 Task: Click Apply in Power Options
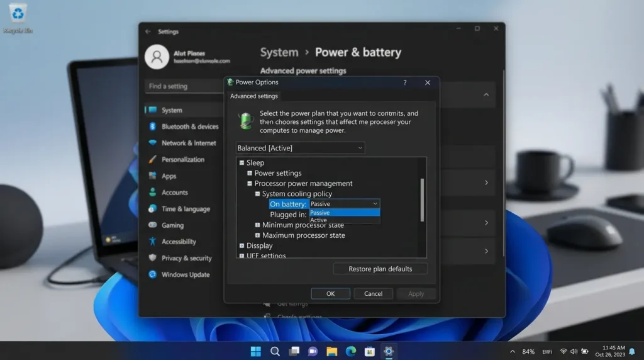416,293
